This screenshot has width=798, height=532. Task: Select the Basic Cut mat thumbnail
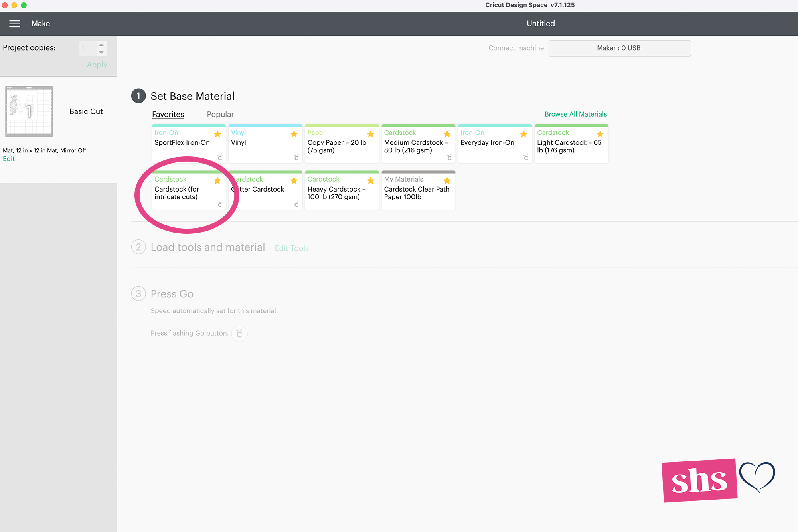29,111
